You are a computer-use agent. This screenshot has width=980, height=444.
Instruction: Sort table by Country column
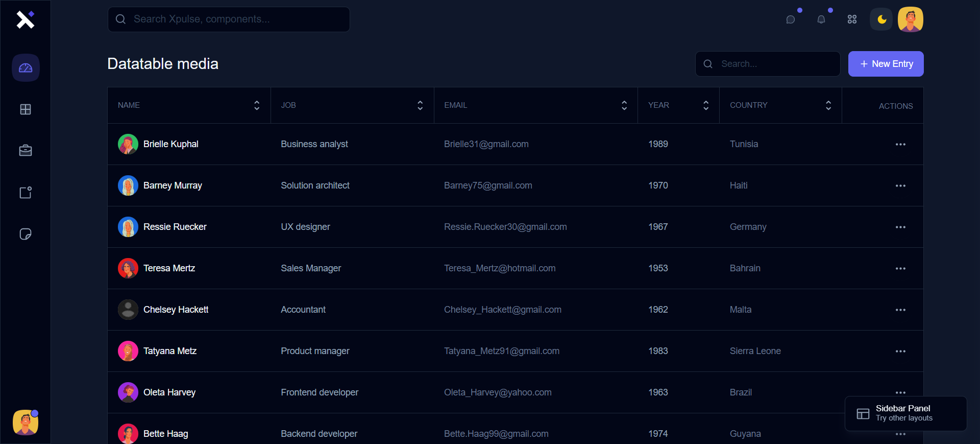[828, 105]
